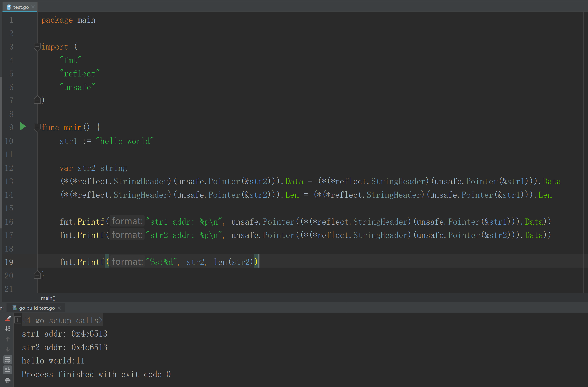Toggle scroll to end of console

tap(8, 370)
